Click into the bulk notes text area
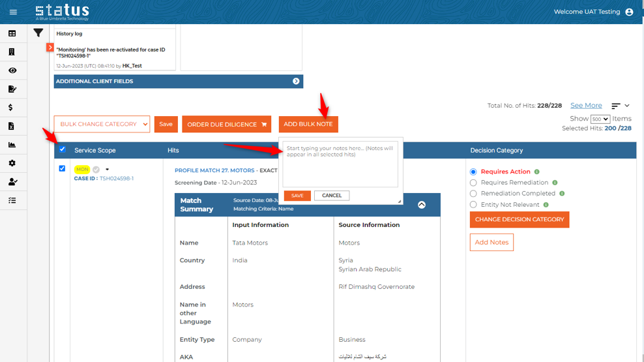The width and height of the screenshot is (644, 362). [340, 164]
